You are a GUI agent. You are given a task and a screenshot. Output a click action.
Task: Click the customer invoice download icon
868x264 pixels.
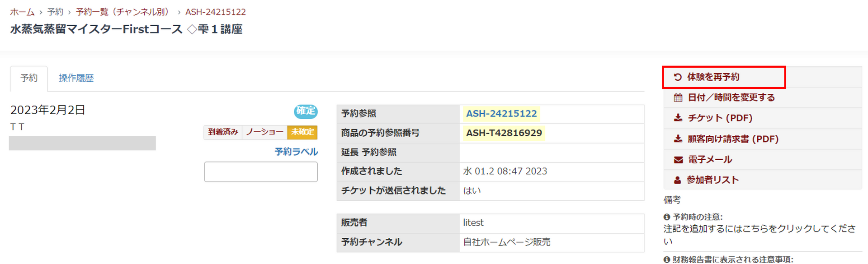(678, 139)
